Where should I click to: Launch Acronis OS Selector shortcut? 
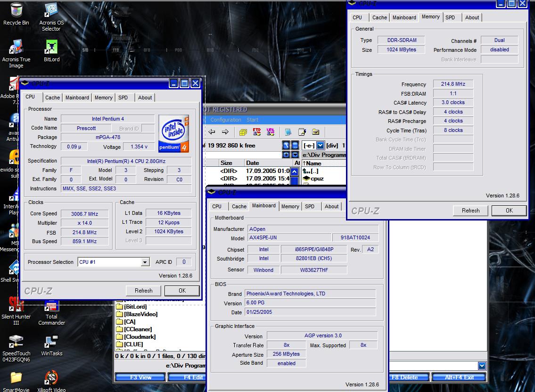(x=51, y=17)
